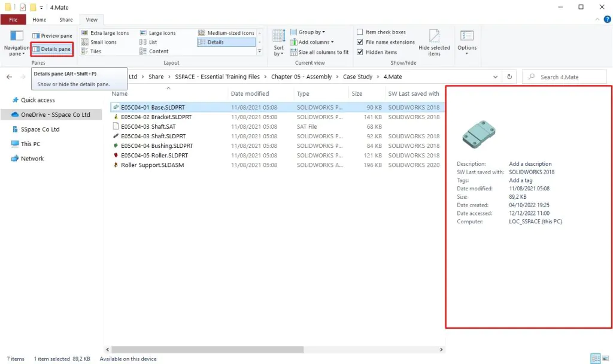The height and width of the screenshot is (364, 613).
Task: Sort by Date modified column header
Action: [250, 94]
